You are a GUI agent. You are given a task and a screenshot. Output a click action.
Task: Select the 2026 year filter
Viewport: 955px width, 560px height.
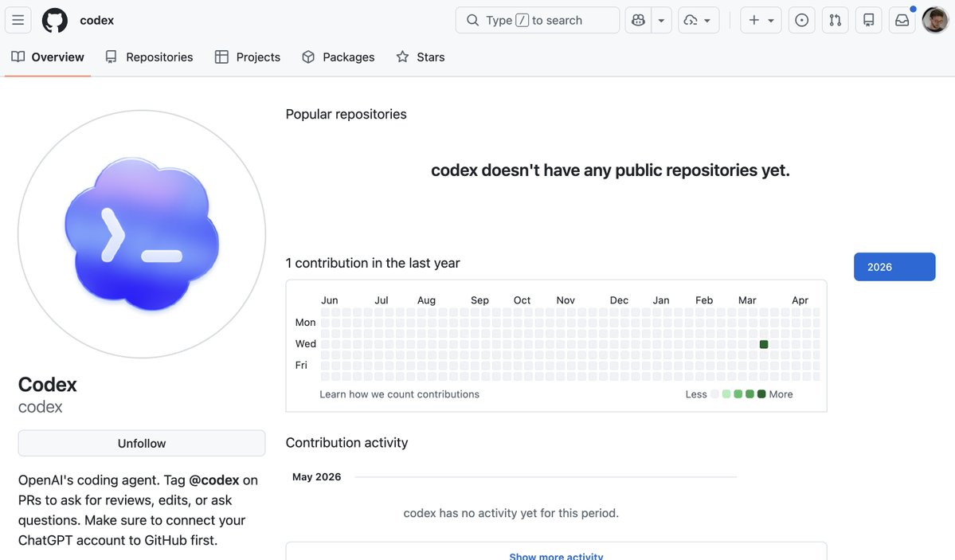[894, 267]
